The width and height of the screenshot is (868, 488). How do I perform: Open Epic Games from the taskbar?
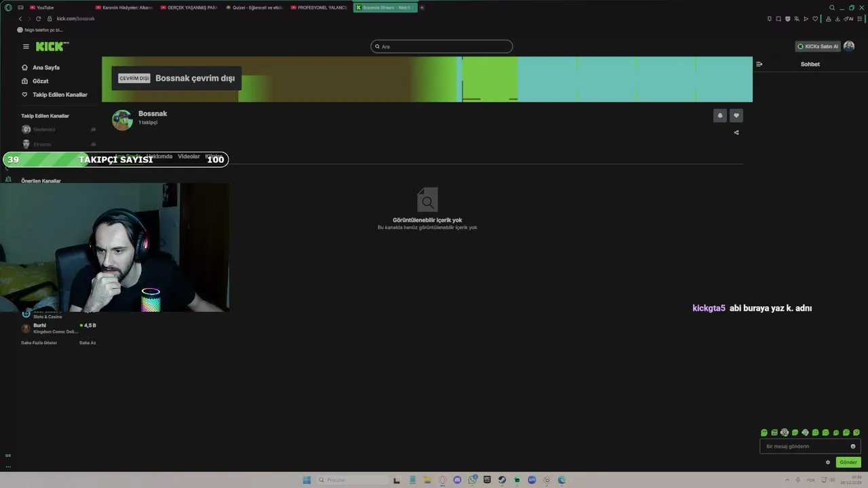click(x=487, y=480)
